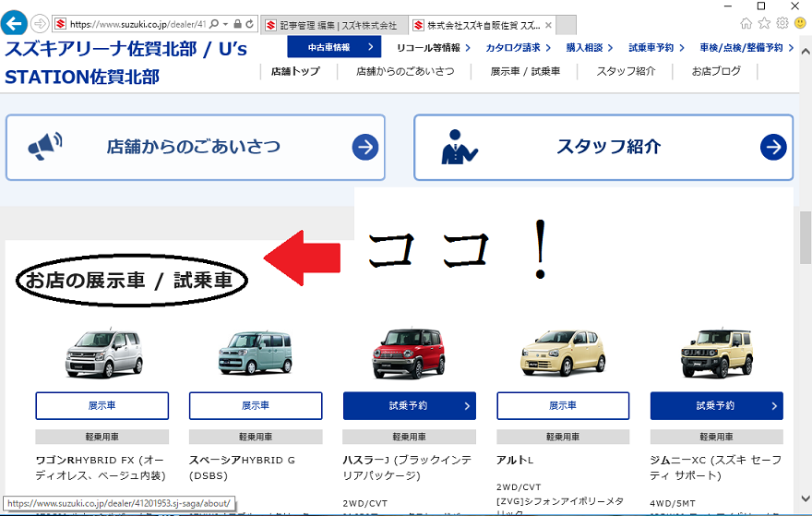Image resolution: width=812 pixels, height=516 pixels.
Task: Click the ジムニーXC car name text
Action: (716, 467)
